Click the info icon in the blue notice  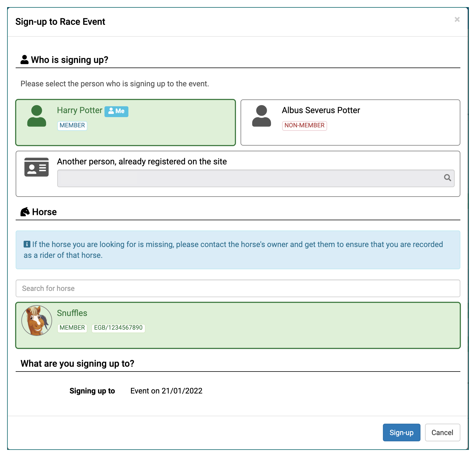point(27,244)
